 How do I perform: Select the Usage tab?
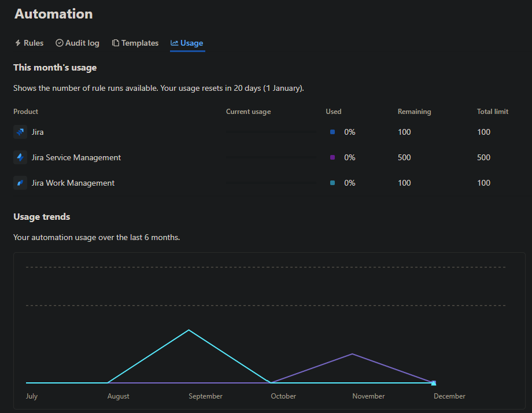[187, 43]
